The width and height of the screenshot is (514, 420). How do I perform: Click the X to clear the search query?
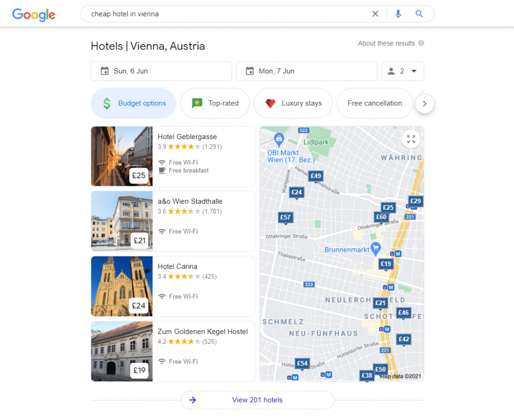coord(375,14)
